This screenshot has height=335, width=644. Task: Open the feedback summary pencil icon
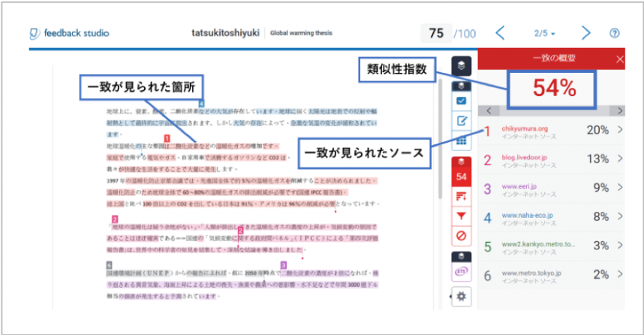coord(461,121)
